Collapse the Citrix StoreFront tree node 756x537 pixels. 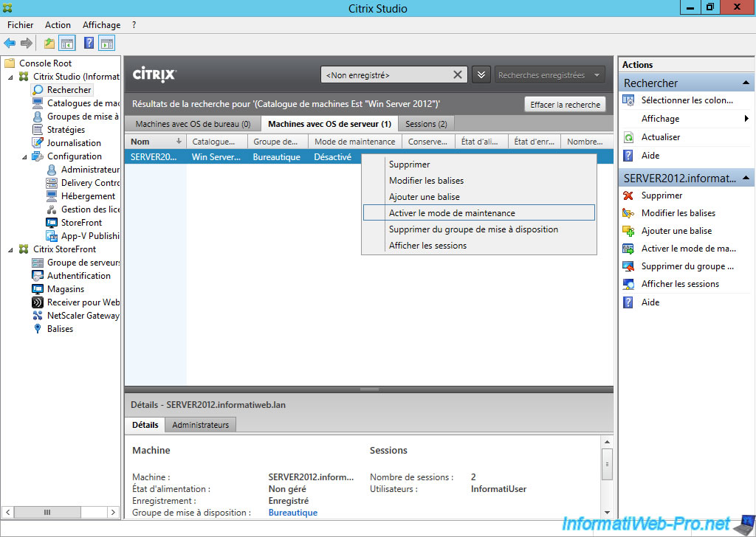pos(10,249)
